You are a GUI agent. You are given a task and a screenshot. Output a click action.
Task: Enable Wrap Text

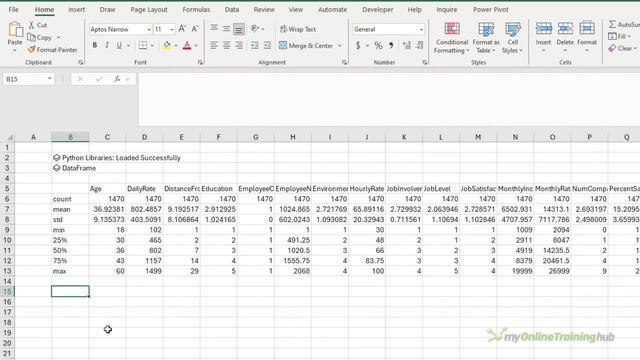tap(298, 29)
